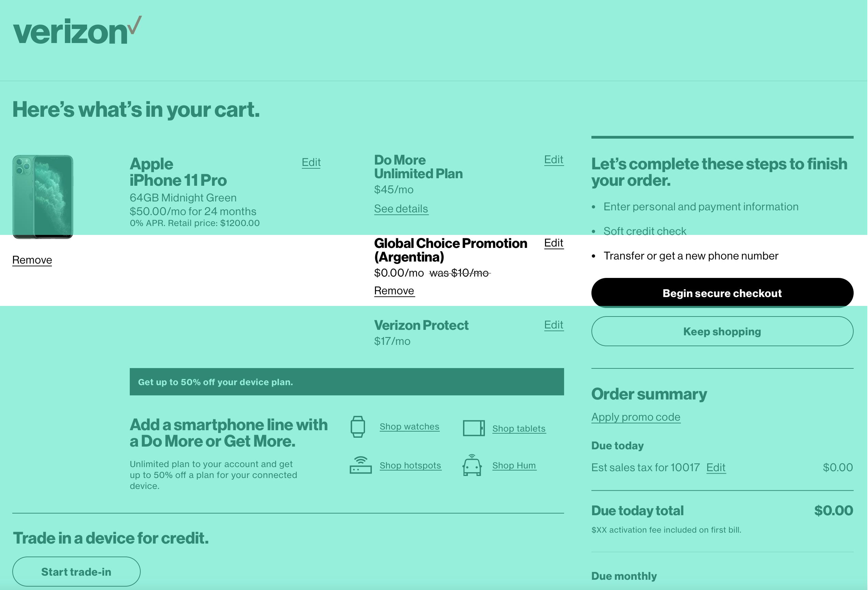The image size is (868, 590).
Task: Start a device trade-in
Action: pos(76,571)
